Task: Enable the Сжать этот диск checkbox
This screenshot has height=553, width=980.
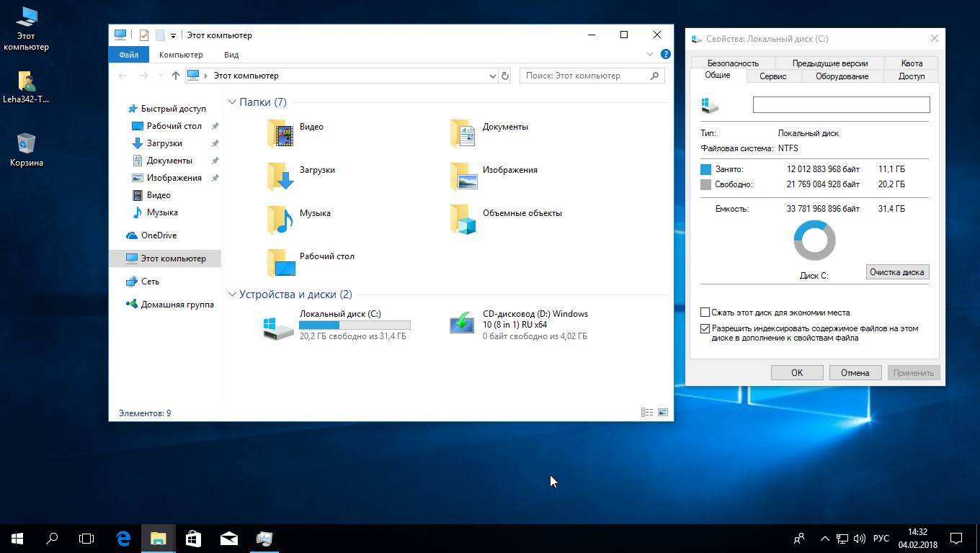Action: tap(705, 313)
